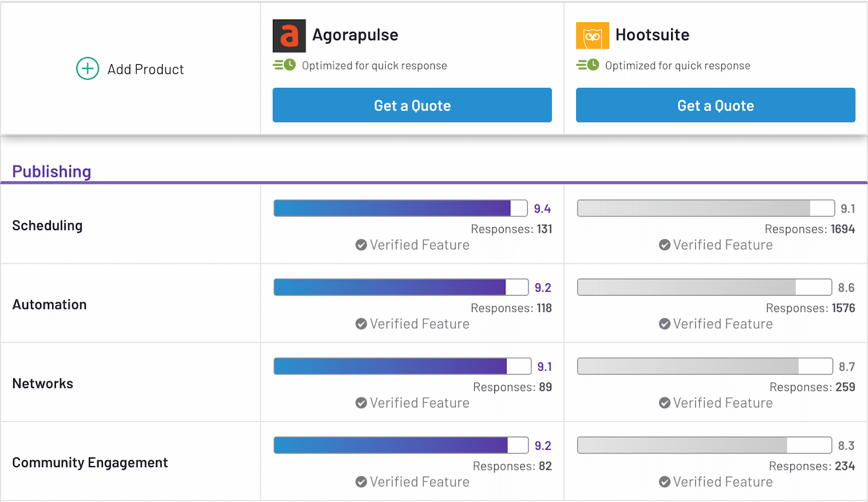The height and width of the screenshot is (502, 868).
Task: Click the 9.1 Hootsuite Scheduling score
Action: point(848,209)
